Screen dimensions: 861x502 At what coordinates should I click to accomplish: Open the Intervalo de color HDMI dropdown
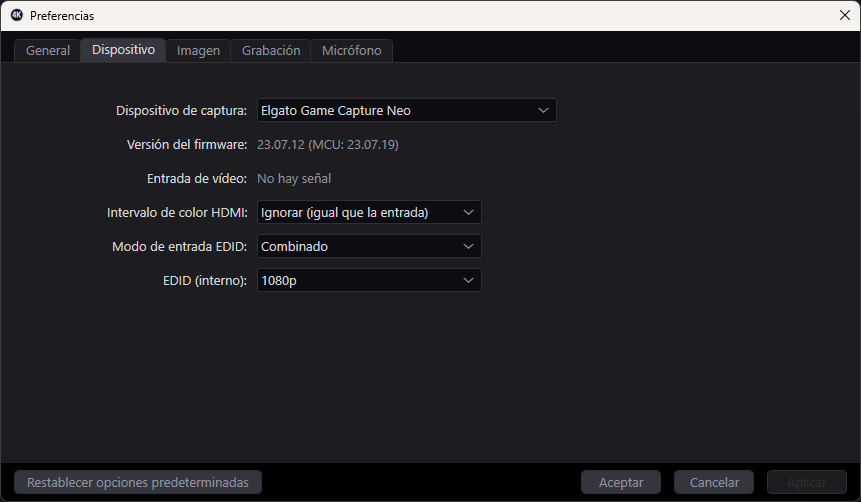pyautogui.click(x=369, y=212)
